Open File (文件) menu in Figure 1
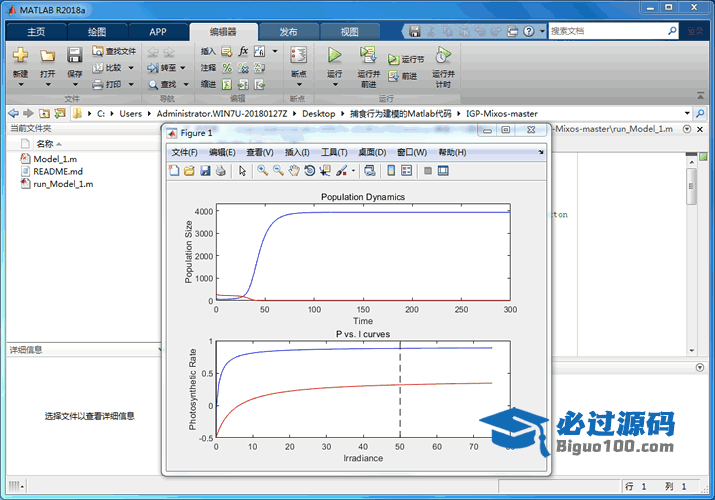This screenshot has width=715, height=500. click(x=184, y=152)
